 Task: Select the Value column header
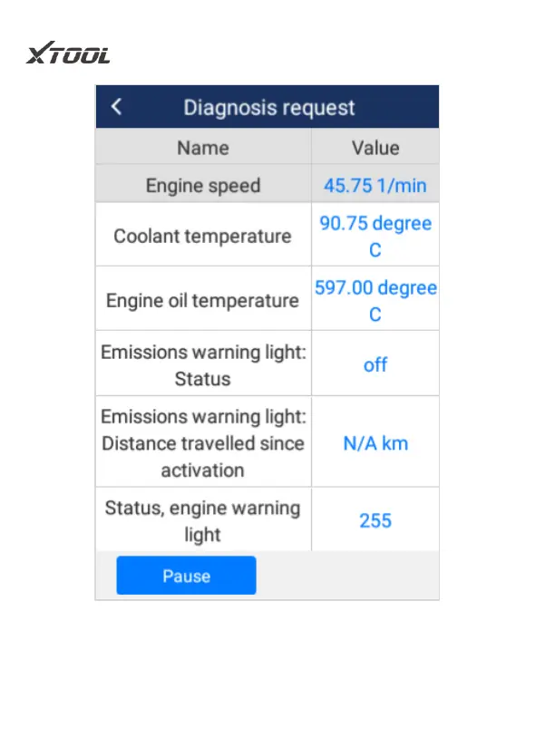[375, 148]
